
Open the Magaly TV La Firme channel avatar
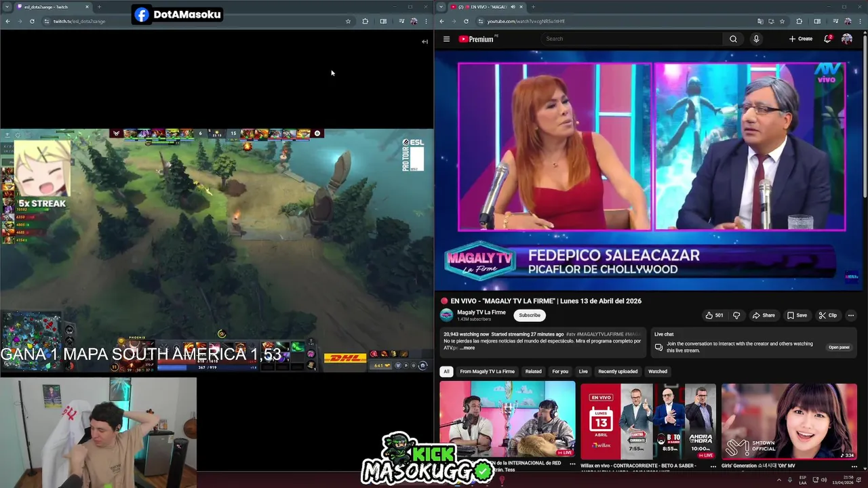446,315
